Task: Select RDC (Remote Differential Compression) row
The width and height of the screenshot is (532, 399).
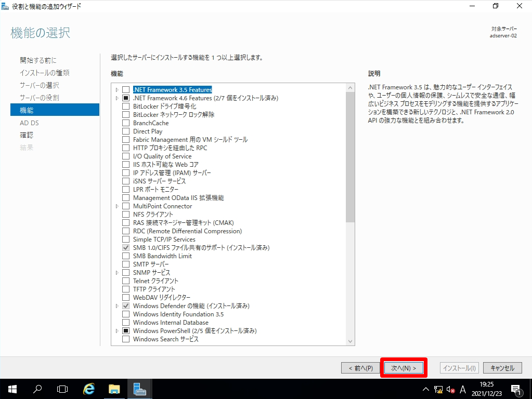Action: click(x=187, y=231)
